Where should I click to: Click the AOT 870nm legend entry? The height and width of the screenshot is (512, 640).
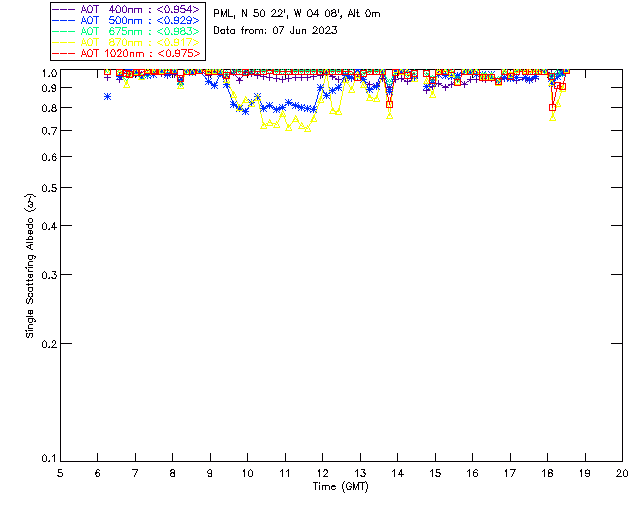click(127, 42)
